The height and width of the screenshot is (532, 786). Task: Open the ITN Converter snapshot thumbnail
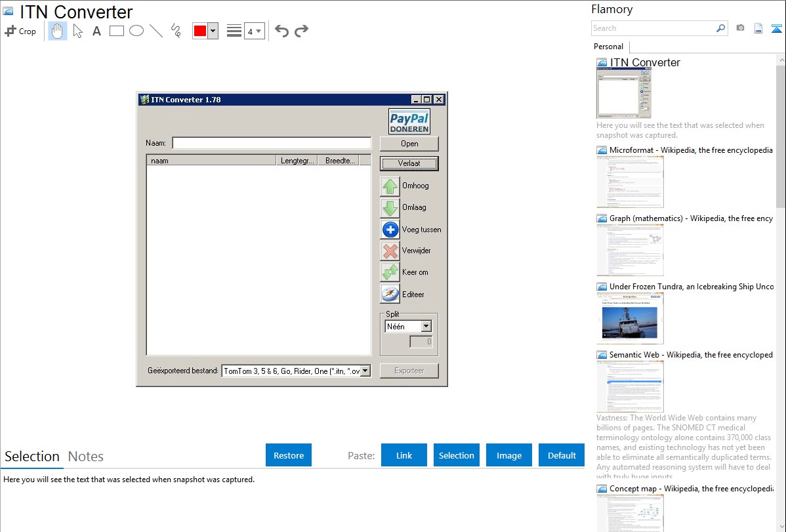point(623,93)
